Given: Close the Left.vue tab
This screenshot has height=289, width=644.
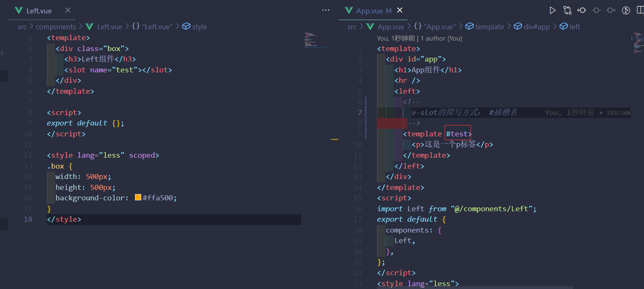Looking at the screenshot, I should click(68, 10).
